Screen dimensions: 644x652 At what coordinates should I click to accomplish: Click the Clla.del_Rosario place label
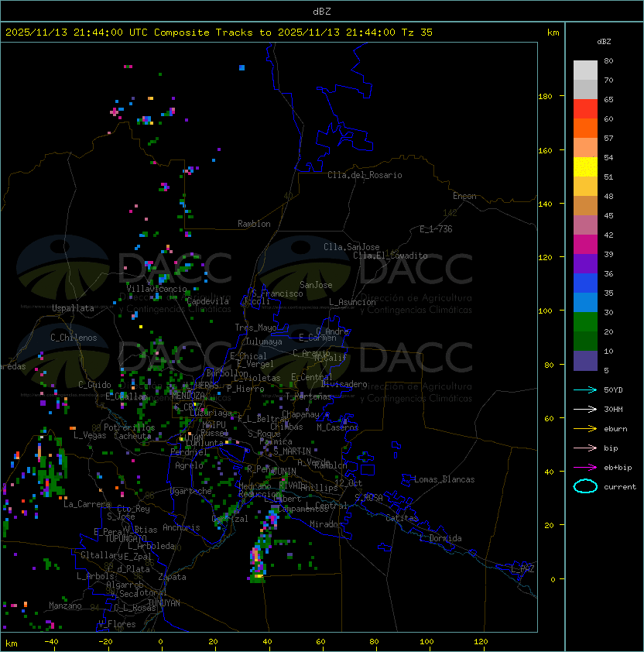point(365,175)
